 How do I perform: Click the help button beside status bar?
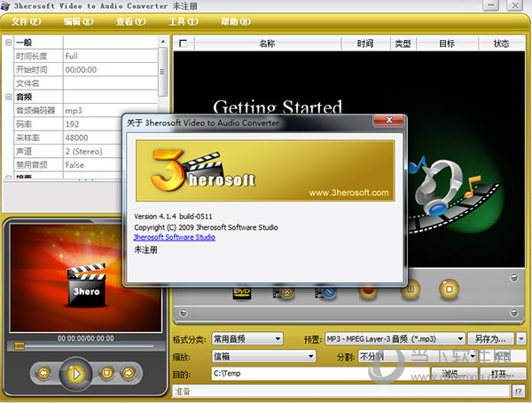pos(518,391)
